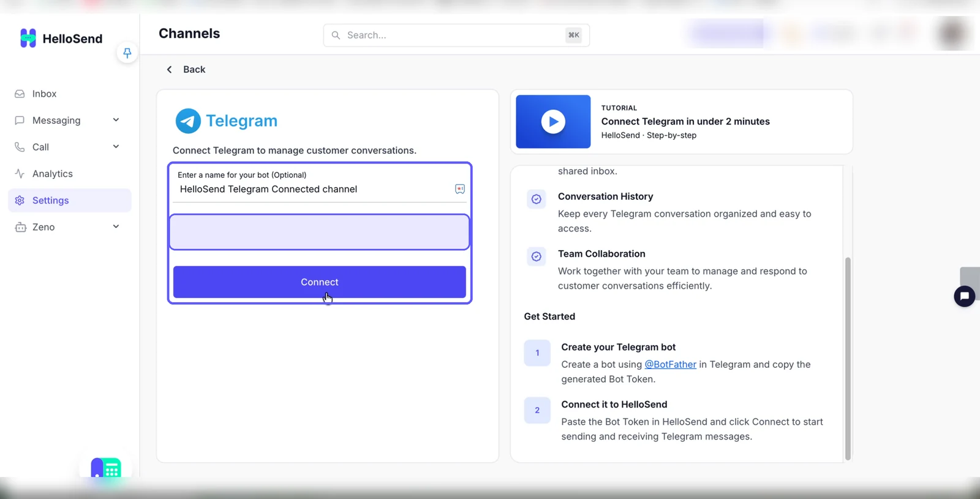980x499 pixels.
Task: Click the 'Create your Telegram bot' text
Action: (x=619, y=347)
